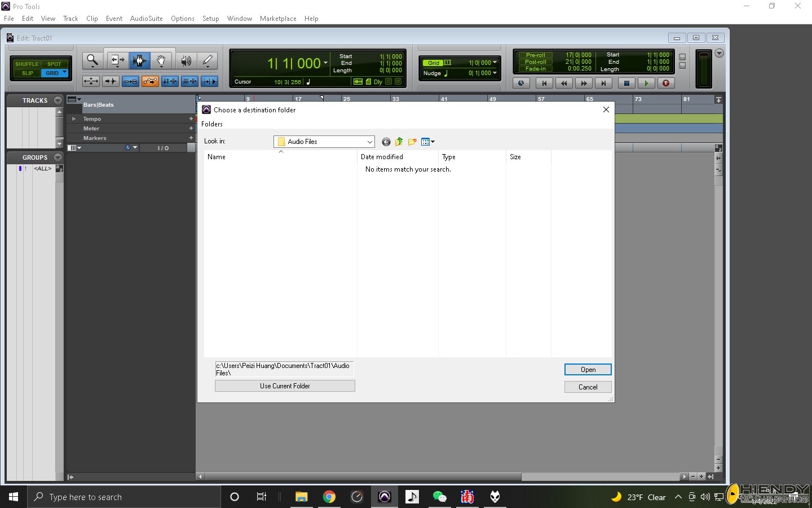The image size is (812, 508).
Task: Toggle the group enable marker beside <ALL>
Action: click(20, 168)
